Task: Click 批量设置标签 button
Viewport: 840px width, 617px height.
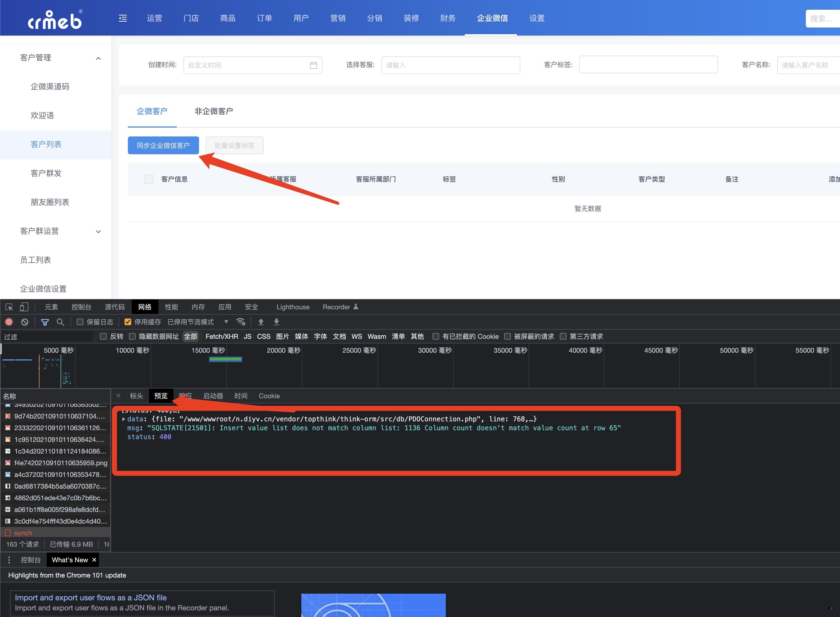Action: point(235,145)
